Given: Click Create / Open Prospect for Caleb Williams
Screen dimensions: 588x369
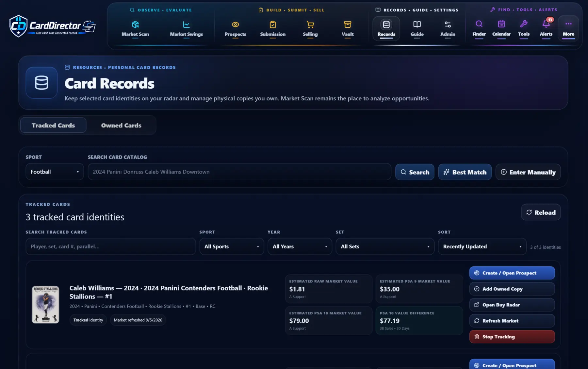Looking at the screenshot, I should pos(512,273).
